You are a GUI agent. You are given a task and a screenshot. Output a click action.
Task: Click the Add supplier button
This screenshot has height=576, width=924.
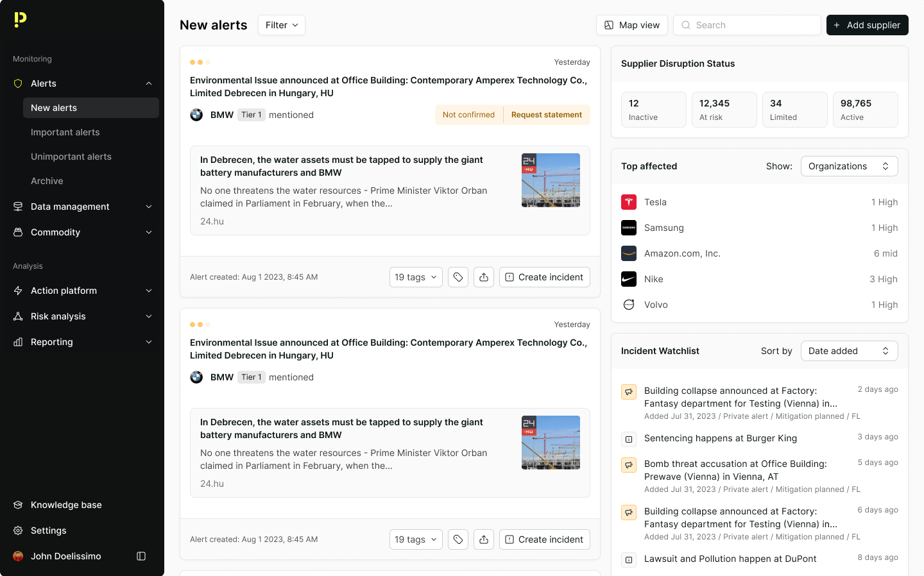[868, 25]
